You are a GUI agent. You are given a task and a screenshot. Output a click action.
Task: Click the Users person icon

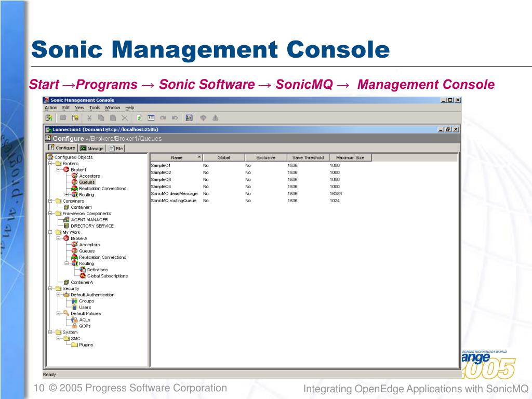pos(75,307)
